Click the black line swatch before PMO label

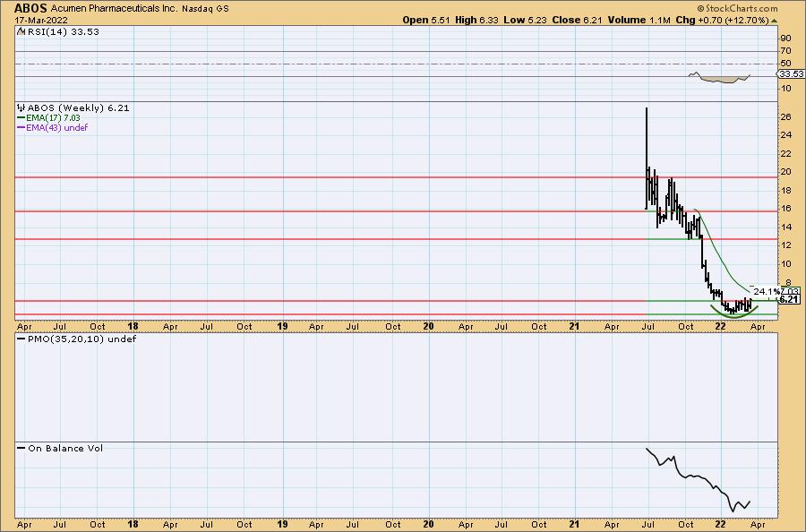tap(21, 339)
